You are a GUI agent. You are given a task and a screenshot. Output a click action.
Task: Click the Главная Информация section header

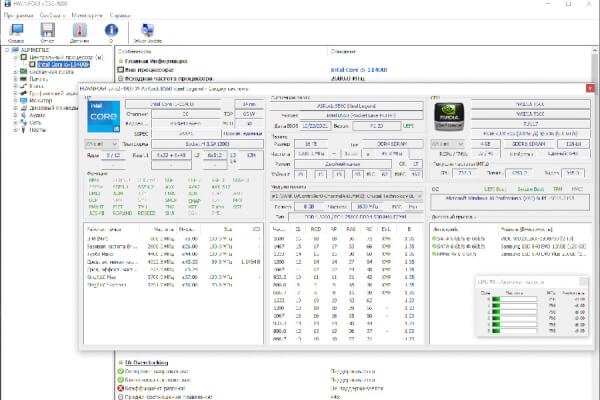pos(156,61)
